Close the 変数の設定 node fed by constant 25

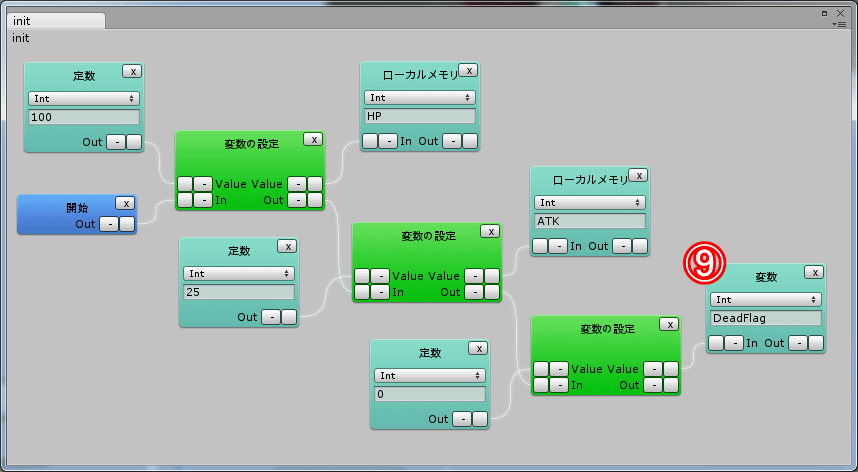pyautogui.click(x=490, y=231)
